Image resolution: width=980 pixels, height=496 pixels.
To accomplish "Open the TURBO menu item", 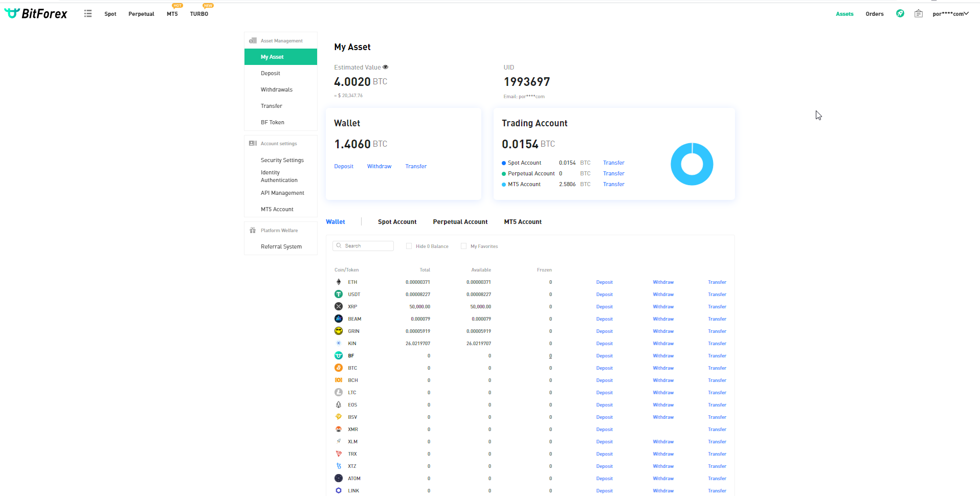I will [x=199, y=14].
